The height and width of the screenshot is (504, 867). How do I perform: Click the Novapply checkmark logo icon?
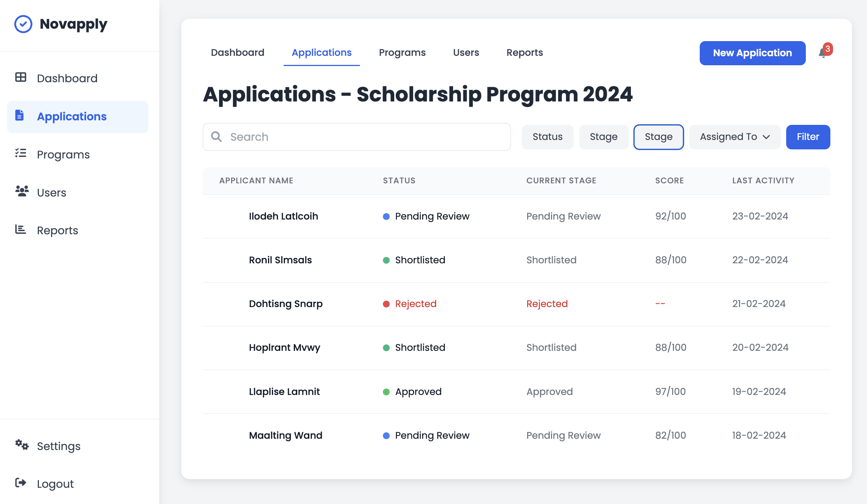click(23, 24)
